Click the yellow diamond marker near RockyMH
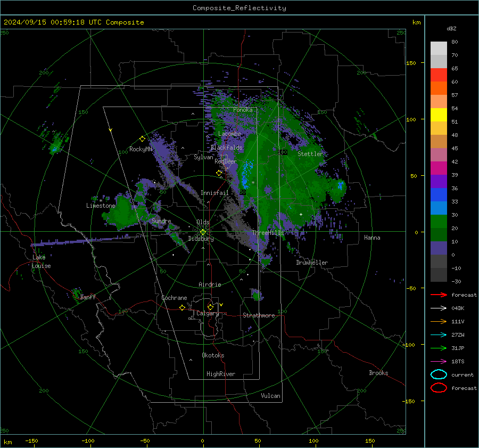The height and width of the screenshot is (448, 479). [x=142, y=139]
